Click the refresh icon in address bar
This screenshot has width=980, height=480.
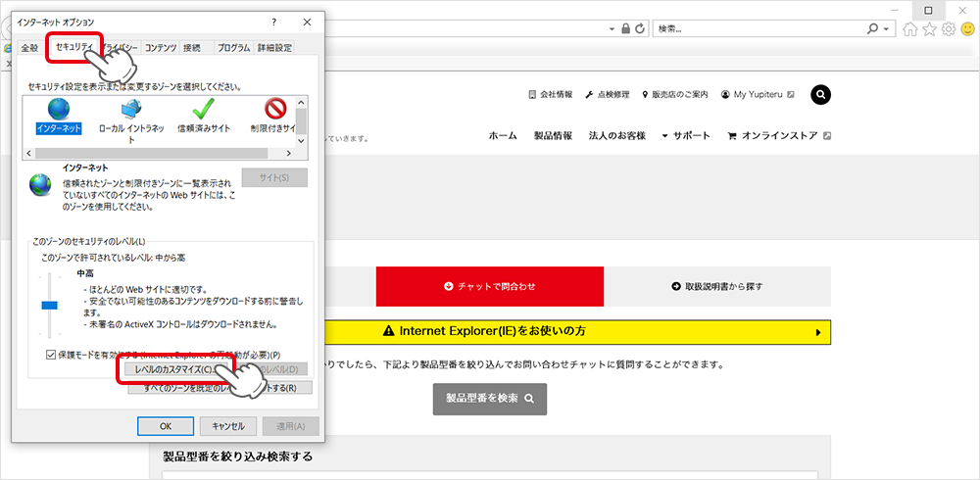click(640, 28)
